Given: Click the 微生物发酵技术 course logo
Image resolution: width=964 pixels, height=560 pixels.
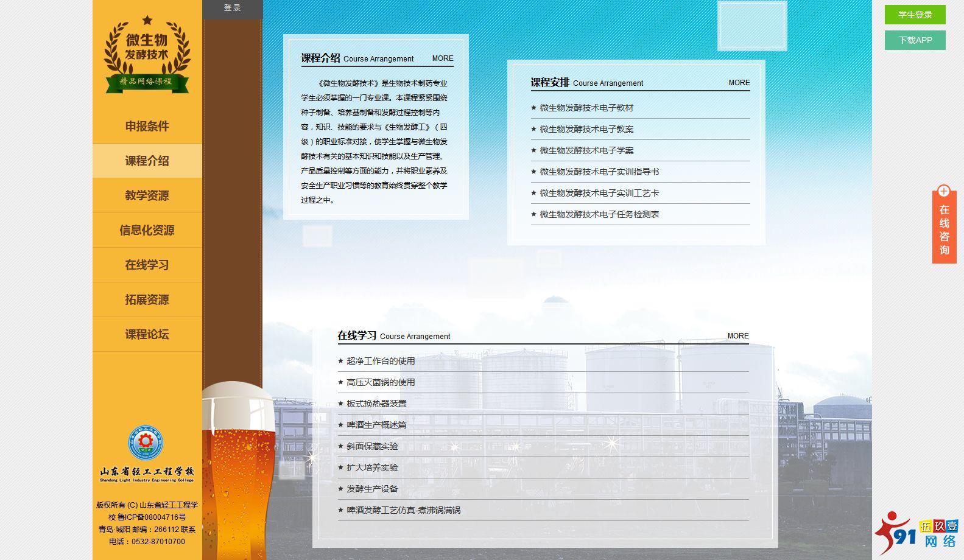Looking at the screenshot, I should tap(147, 55).
